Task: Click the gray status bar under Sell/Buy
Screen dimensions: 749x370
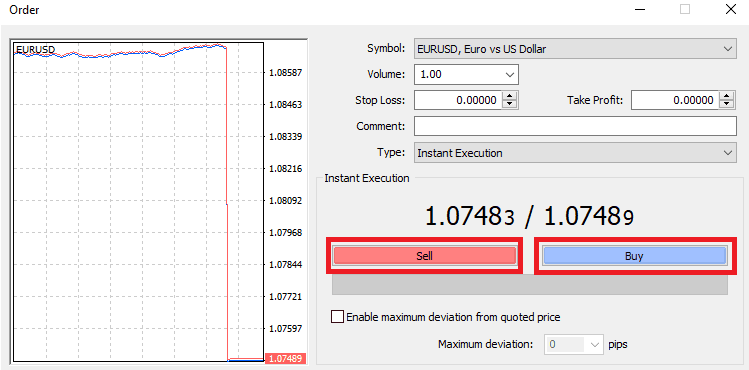Action: tap(529, 285)
